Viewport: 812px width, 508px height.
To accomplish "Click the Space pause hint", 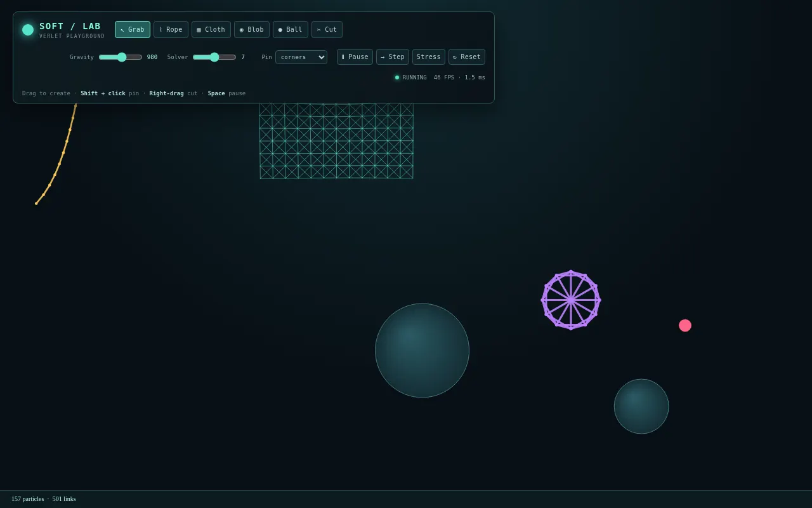I will tap(226, 93).
